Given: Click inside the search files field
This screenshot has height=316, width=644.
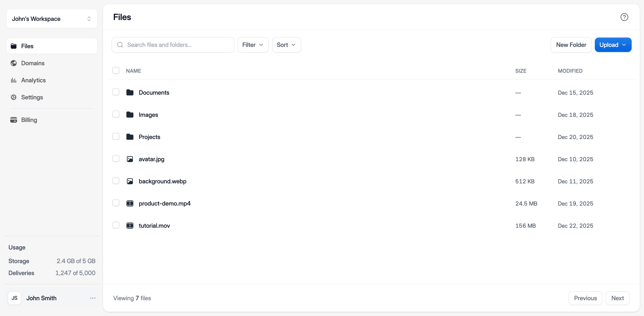Looking at the screenshot, I should (x=172, y=45).
